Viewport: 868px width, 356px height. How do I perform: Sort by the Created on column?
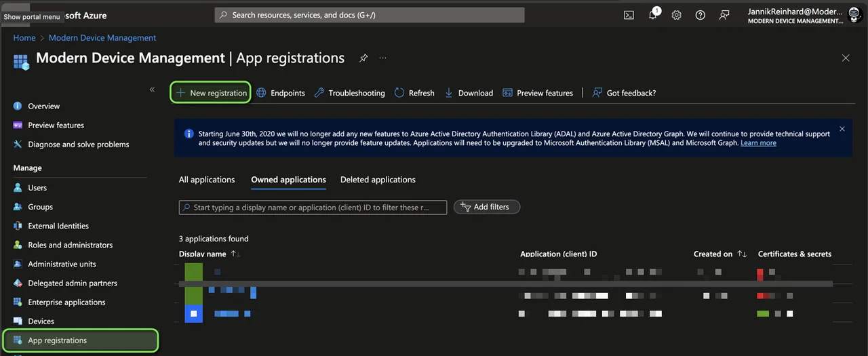720,254
